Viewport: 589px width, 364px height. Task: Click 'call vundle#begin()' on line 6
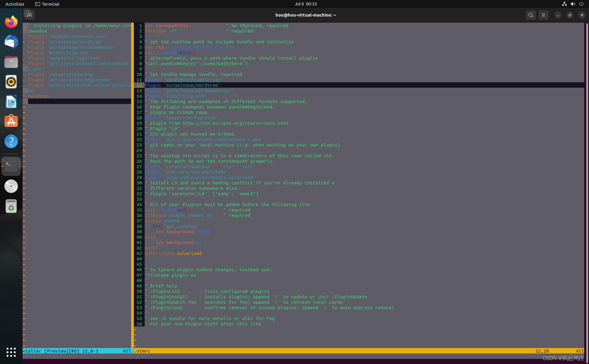pos(170,53)
